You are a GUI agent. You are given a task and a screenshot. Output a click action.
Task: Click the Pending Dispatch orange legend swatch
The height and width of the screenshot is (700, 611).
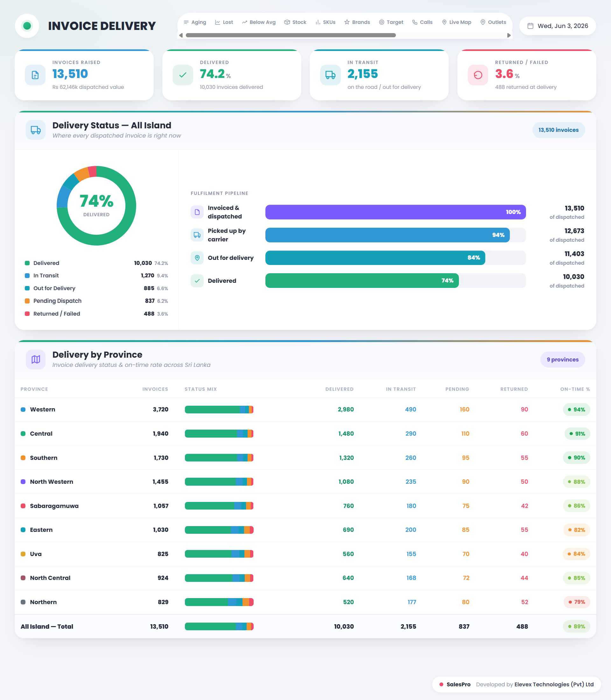(x=27, y=301)
